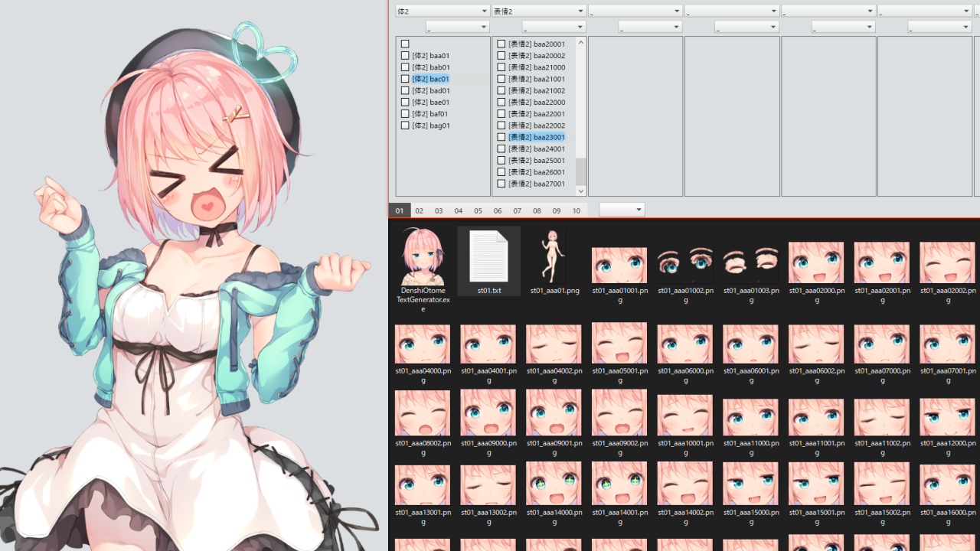Image resolution: width=980 pixels, height=551 pixels.
Task: Open the third top-row dropdown showing underscore
Action: click(x=635, y=11)
